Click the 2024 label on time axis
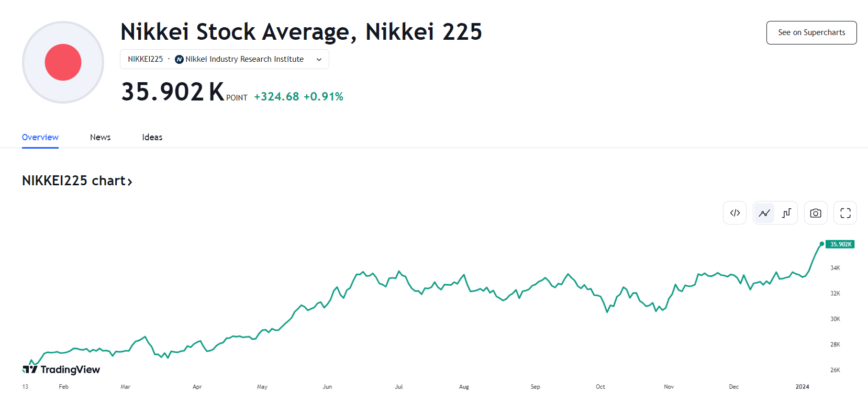868x403 pixels. click(802, 387)
